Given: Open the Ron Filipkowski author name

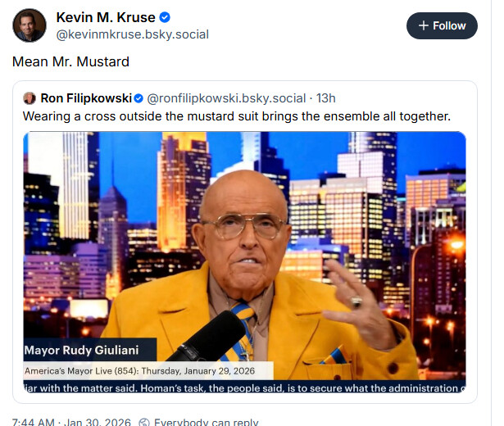Looking at the screenshot, I should coord(86,98).
